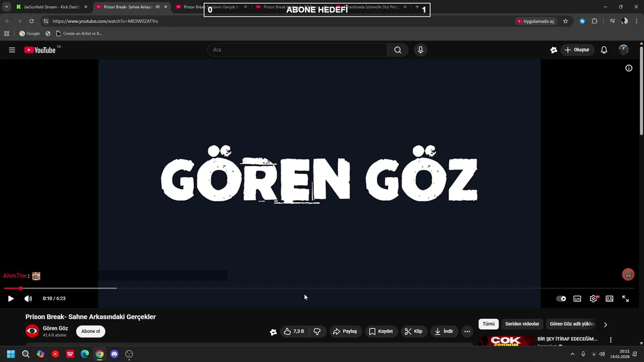Subscribe with Abone ol button
Screen dimensions: 644x362
[91, 331]
